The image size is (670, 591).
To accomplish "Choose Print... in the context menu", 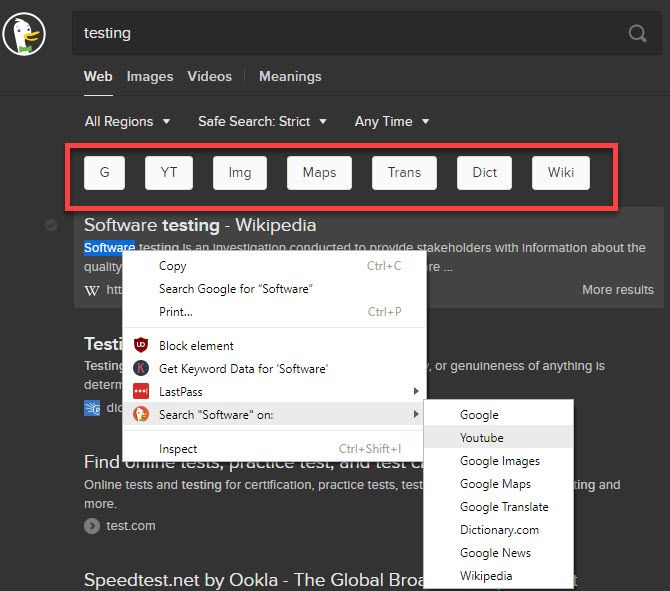I will pyautogui.click(x=274, y=312).
